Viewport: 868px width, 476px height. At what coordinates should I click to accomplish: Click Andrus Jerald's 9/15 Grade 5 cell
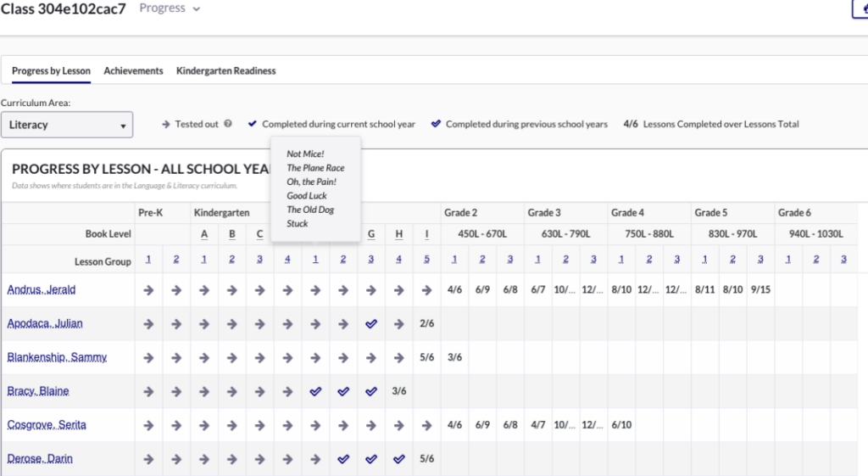click(x=760, y=289)
